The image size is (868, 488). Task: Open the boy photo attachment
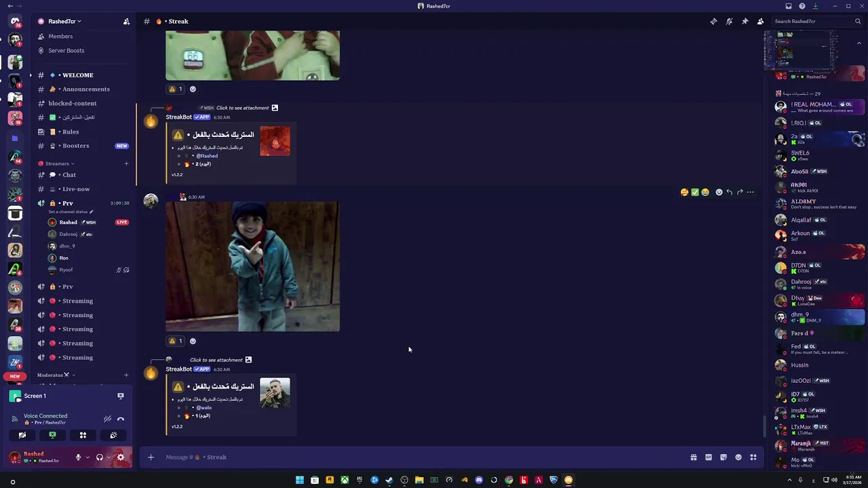(x=252, y=266)
